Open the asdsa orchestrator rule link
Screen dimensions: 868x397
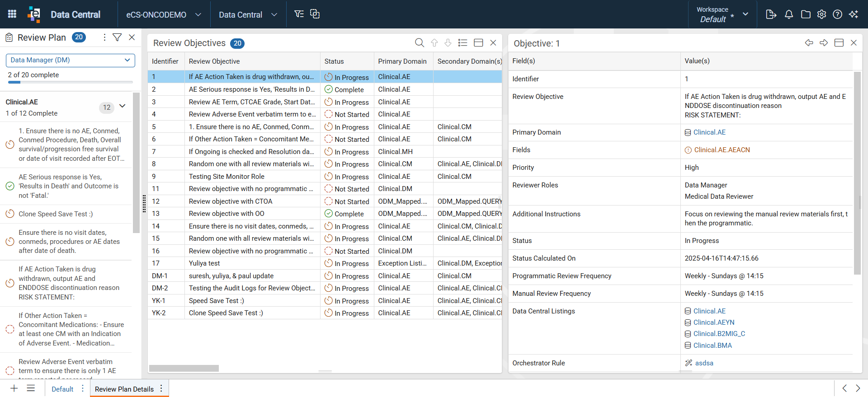coord(704,363)
